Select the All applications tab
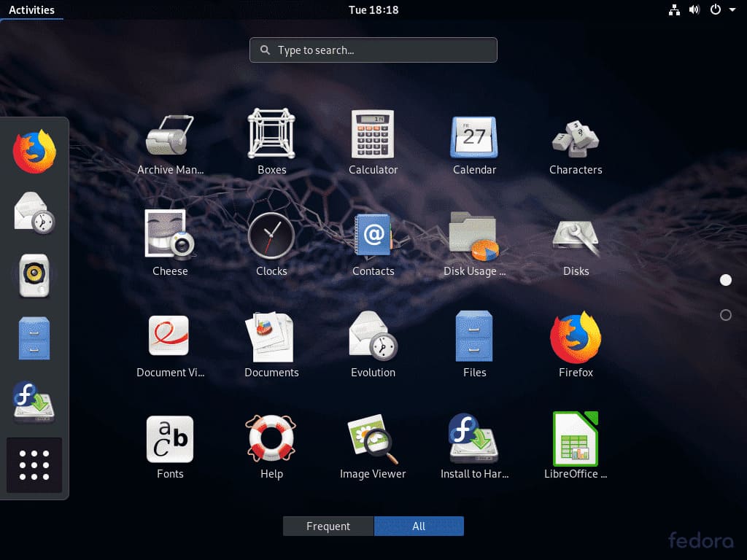 pyautogui.click(x=419, y=526)
